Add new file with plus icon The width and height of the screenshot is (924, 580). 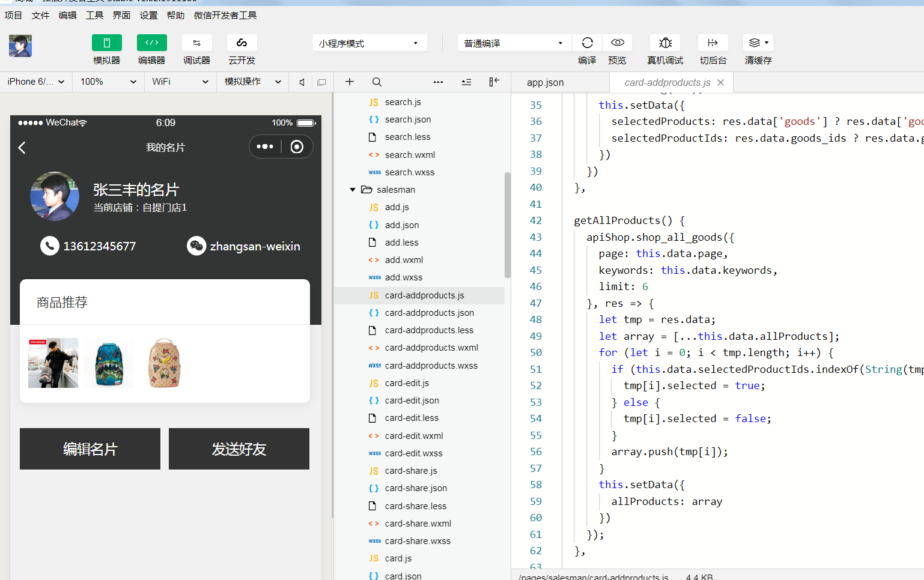tap(350, 82)
